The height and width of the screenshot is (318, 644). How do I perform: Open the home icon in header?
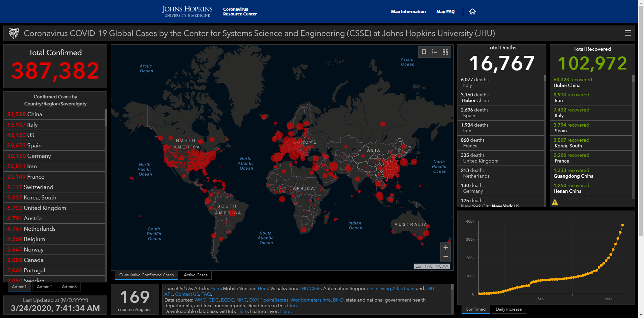(x=472, y=12)
